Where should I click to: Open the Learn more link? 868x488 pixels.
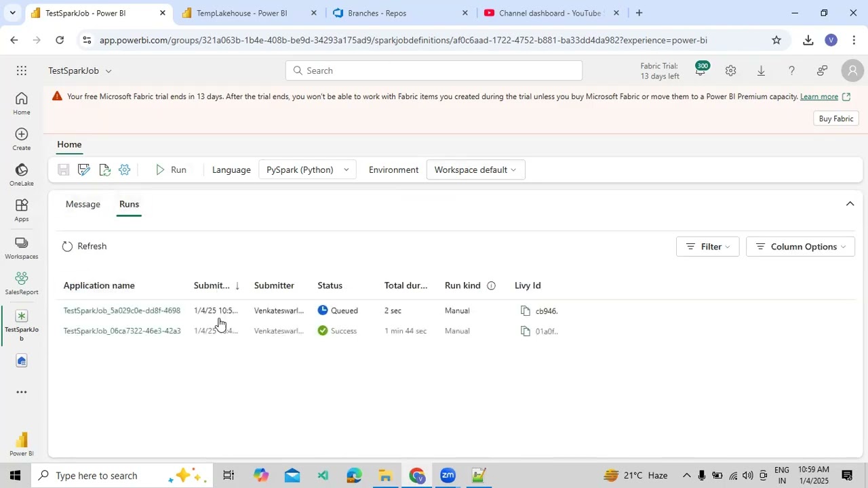[818, 97]
